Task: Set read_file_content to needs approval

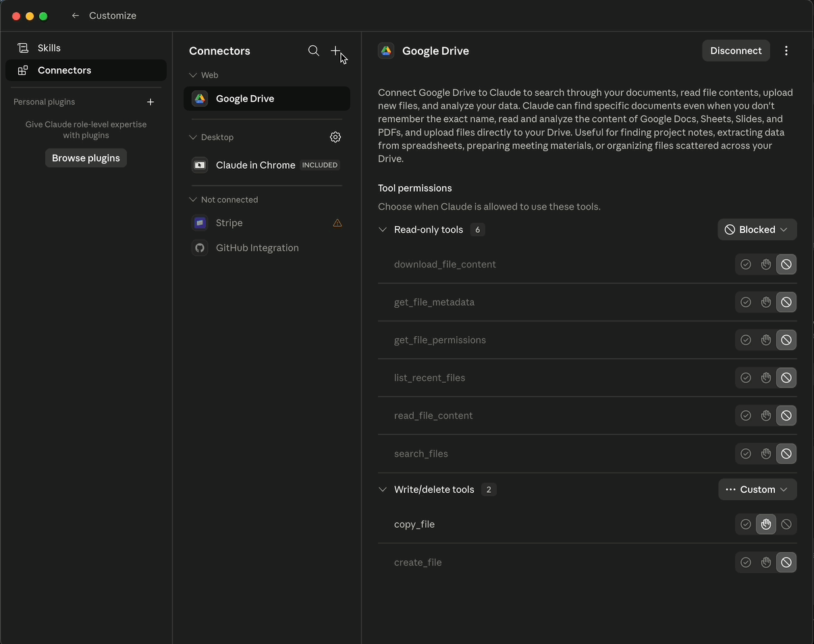Action: (x=766, y=416)
